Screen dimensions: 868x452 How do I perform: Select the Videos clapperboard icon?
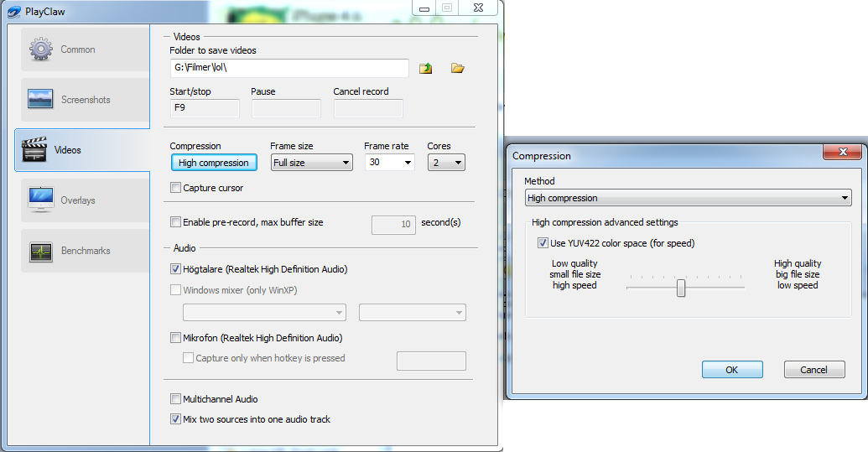point(34,149)
